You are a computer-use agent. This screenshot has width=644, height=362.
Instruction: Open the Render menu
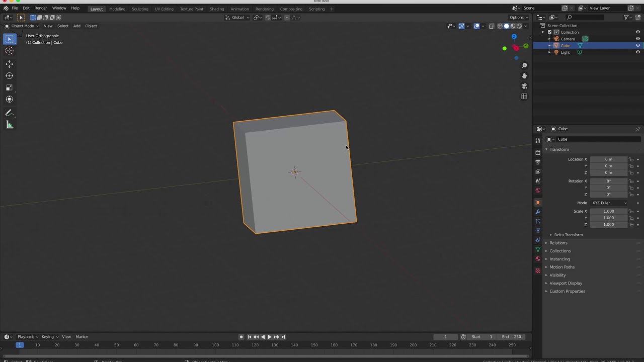click(x=41, y=9)
